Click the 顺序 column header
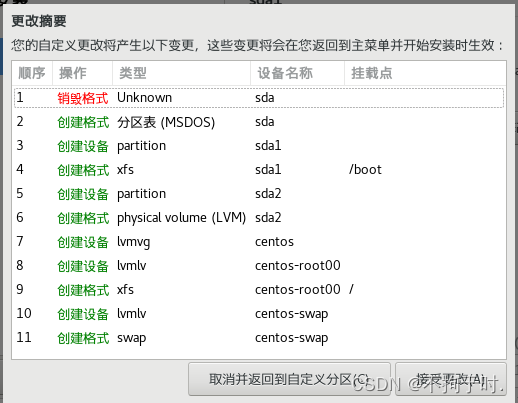The height and width of the screenshot is (403, 518). coord(32,73)
